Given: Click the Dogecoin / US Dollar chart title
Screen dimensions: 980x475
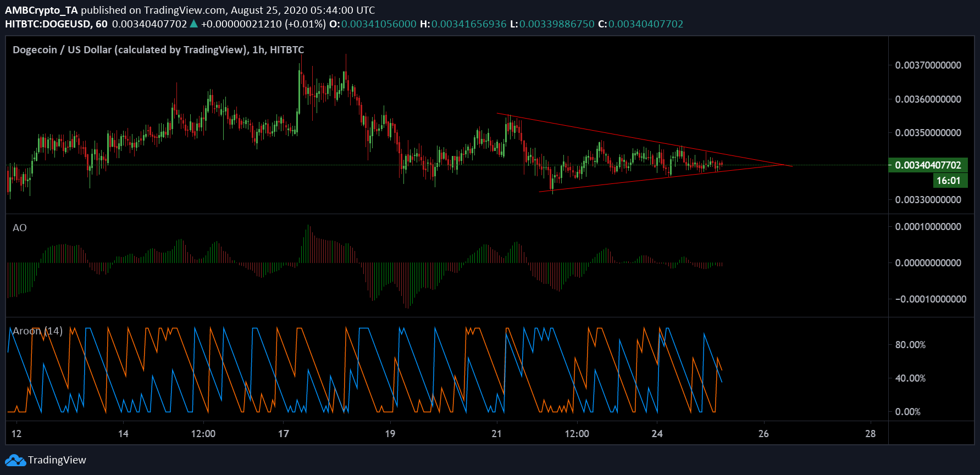Looking at the screenshot, I should (158, 50).
